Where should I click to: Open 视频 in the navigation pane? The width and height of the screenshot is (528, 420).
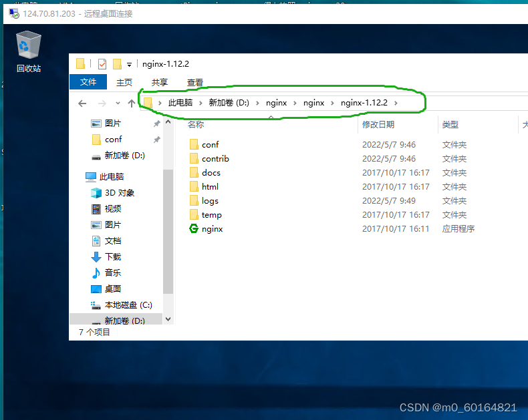(113, 208)
